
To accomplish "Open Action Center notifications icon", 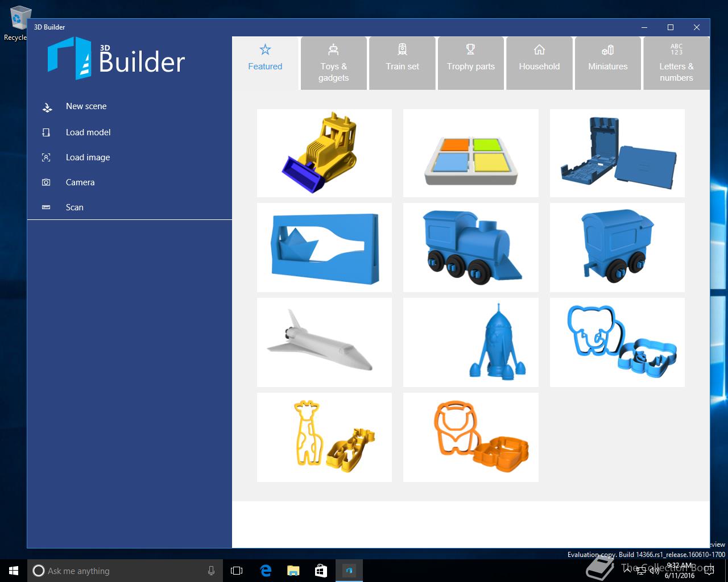I will (709, 571).
